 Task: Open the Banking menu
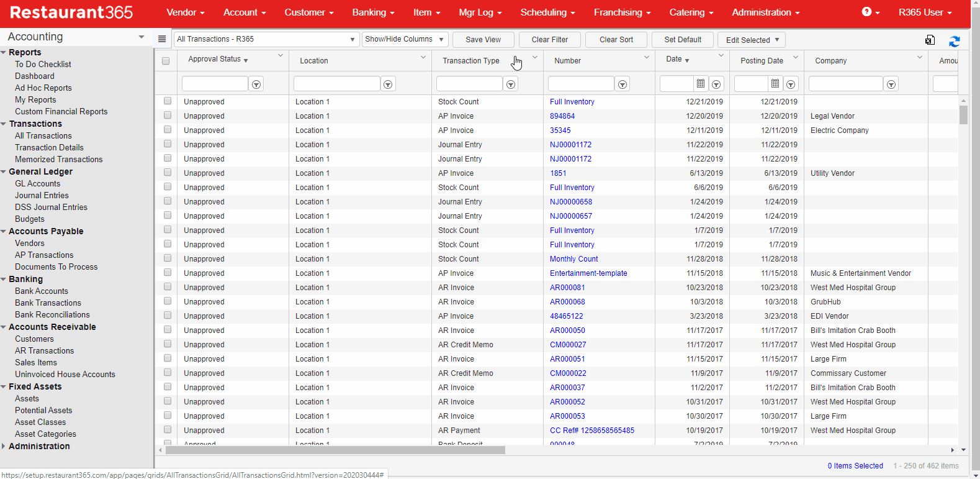[x=373, y=12]
